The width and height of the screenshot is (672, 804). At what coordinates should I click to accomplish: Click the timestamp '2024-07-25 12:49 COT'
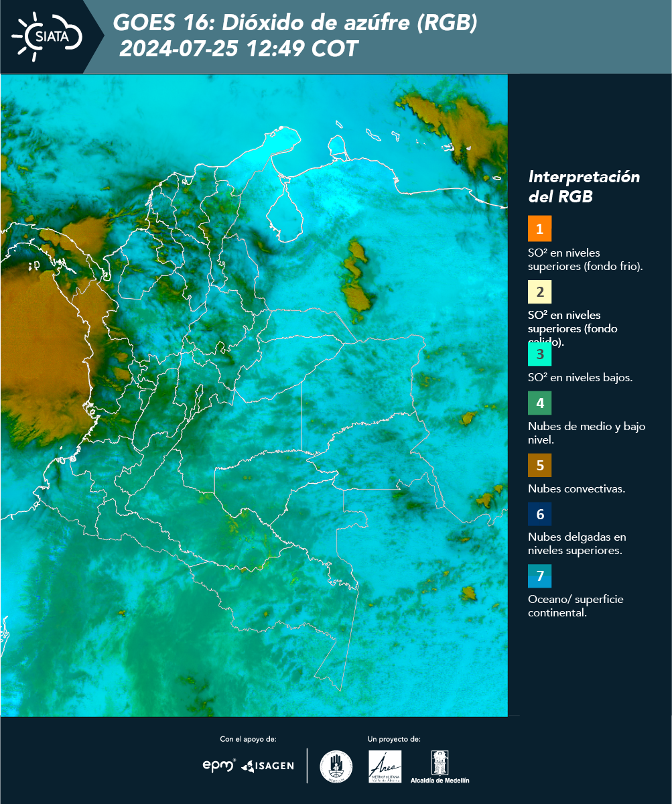[x=239, y=50]
